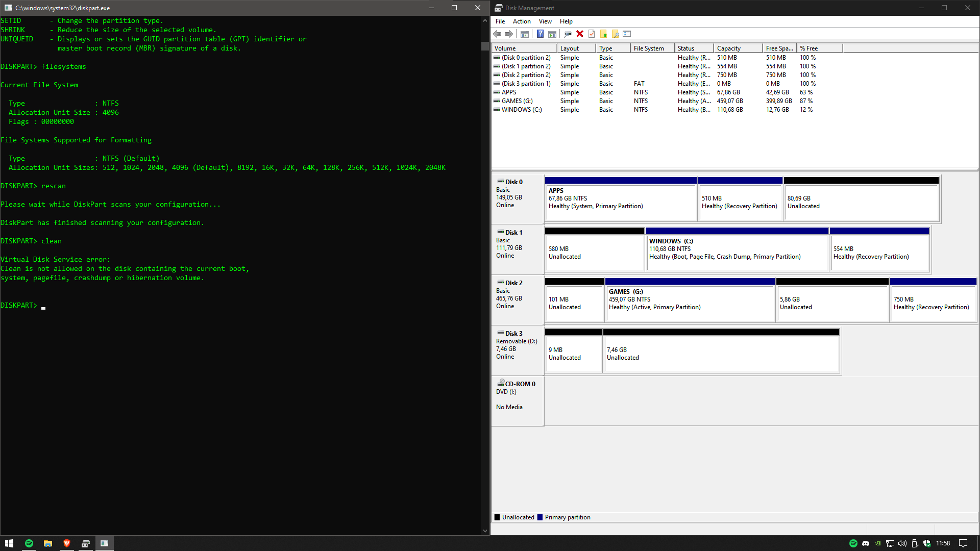The image size is (980, 551).
Task: Open Spotify from the taskbar
Action: (29, 543)
